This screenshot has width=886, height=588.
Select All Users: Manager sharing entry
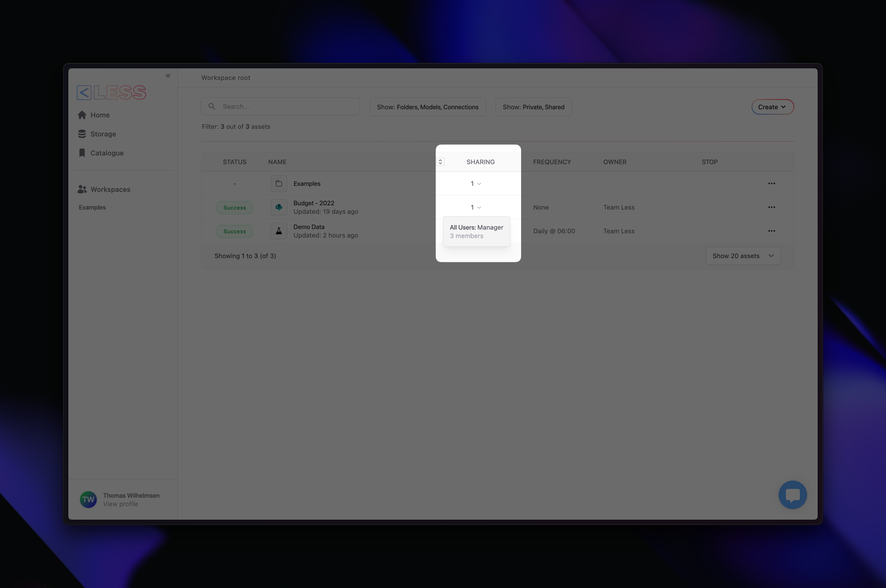476,231
